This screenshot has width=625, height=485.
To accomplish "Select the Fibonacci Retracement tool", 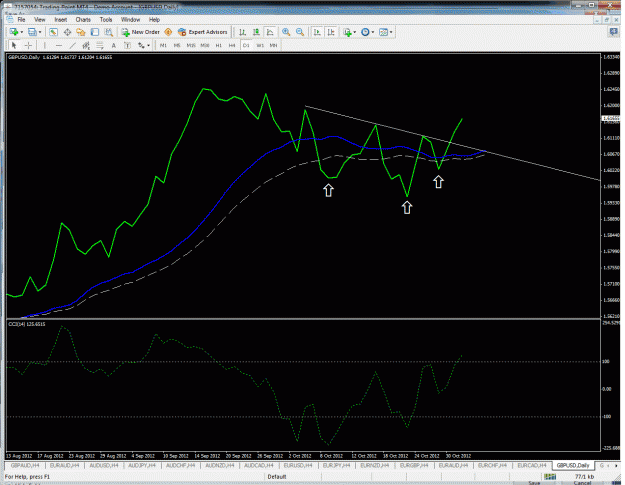I will (100, 45).
